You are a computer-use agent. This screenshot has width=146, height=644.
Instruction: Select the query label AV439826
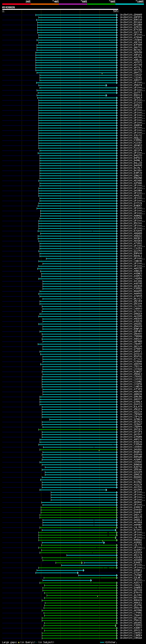(9, 7)
